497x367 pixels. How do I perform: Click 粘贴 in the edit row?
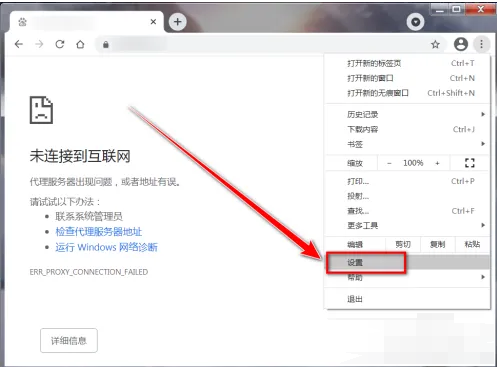pyautogui.click(x=472, y=244)
